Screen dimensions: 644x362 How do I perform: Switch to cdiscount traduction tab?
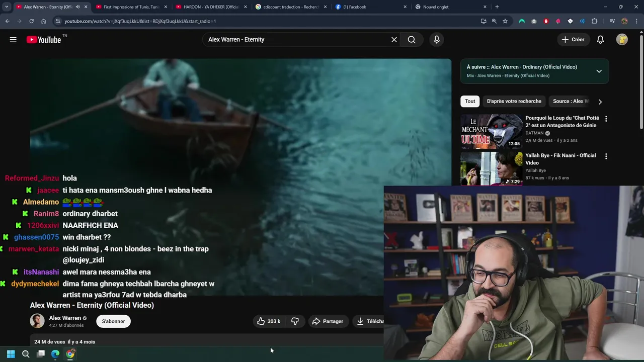[x=291, y=7]
